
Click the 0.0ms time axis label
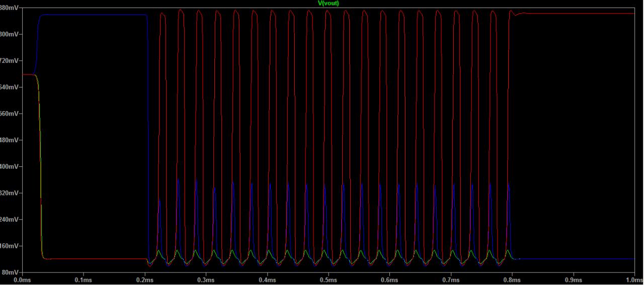22,279
